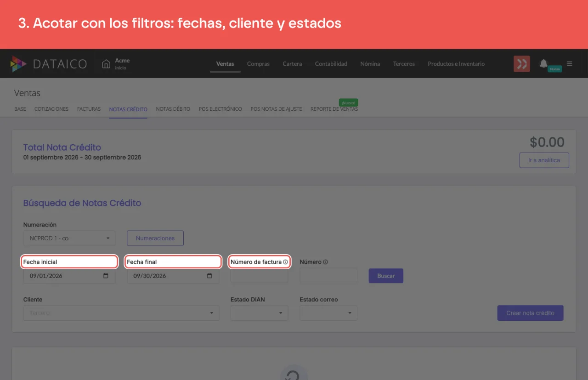Expand the Estado DIAN dropdown
This screenshot has height=380, width=588.
[260, 313]
